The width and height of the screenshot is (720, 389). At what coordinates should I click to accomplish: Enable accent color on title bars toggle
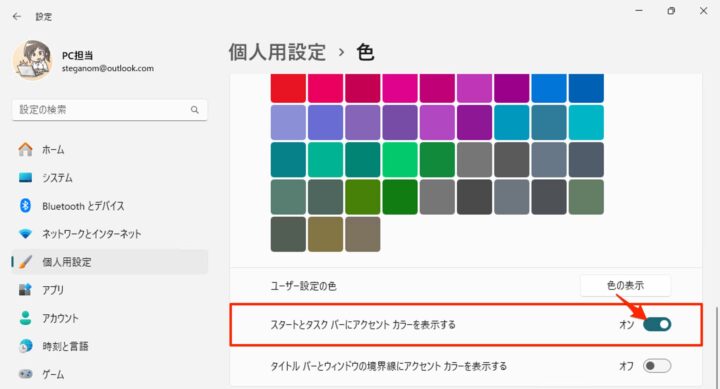pos(657,366)
